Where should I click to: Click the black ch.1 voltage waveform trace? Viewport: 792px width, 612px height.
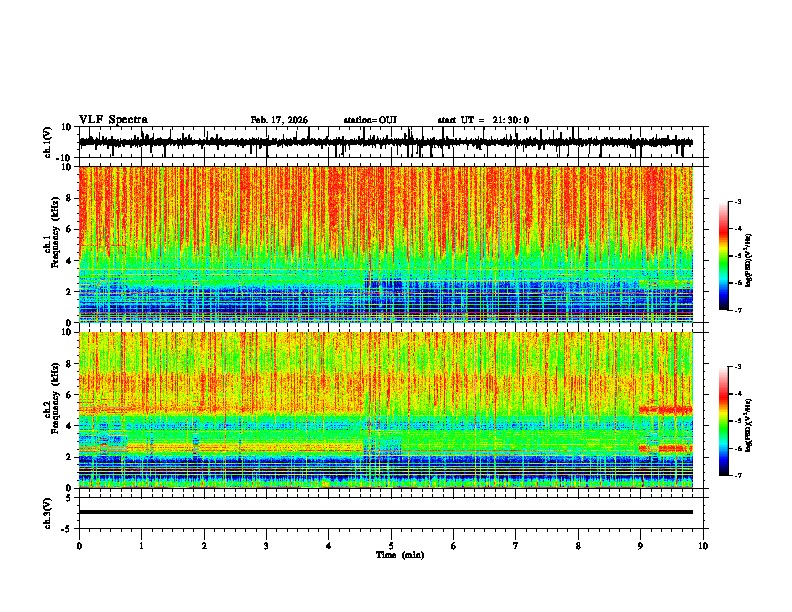pyautogui.click(x=386, y=142)
